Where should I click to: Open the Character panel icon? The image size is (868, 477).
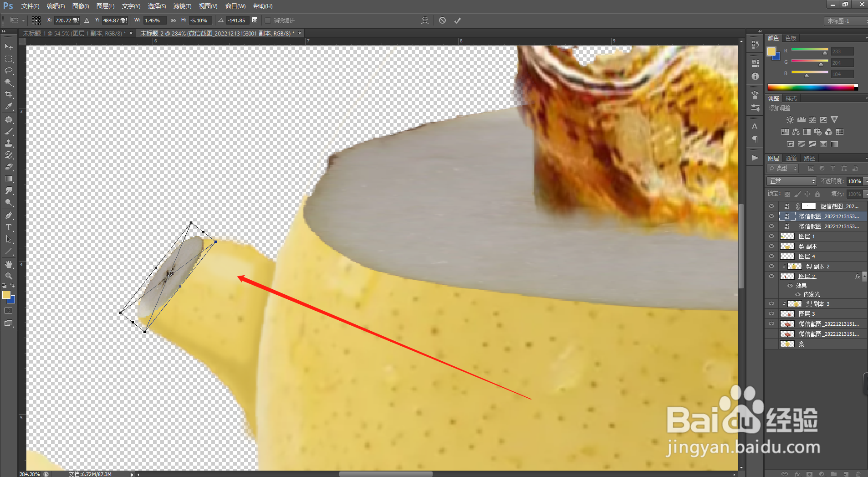(755, 126)
